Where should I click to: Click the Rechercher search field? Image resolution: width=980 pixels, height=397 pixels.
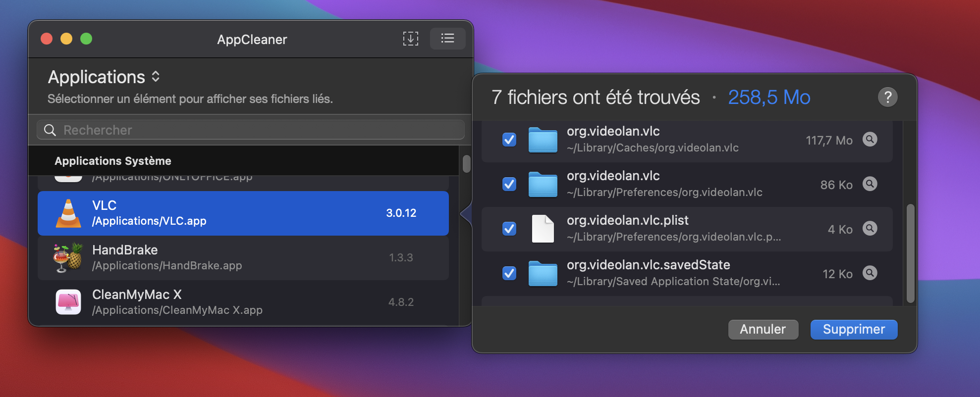[x=251, y=130]
